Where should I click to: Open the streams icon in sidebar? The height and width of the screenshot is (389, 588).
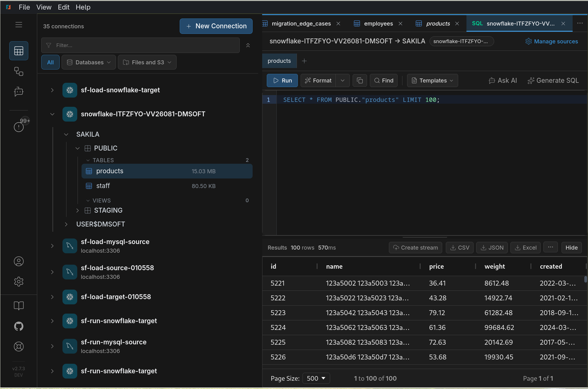click(x=19, y=71)
